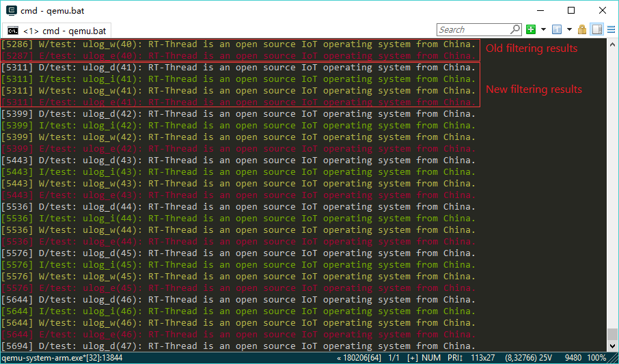Click the green new console plus icon
Viewport: 619px width, 364px height.
531,29
